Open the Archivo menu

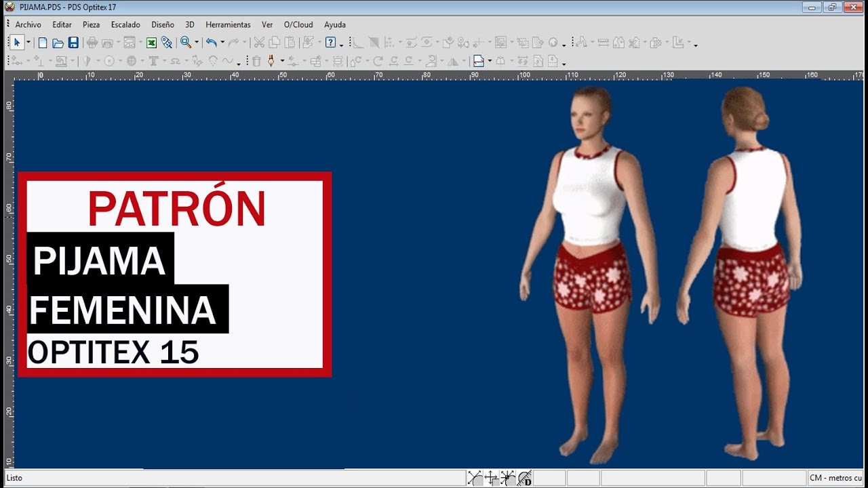pyautogui.click(x=28, y=24)
